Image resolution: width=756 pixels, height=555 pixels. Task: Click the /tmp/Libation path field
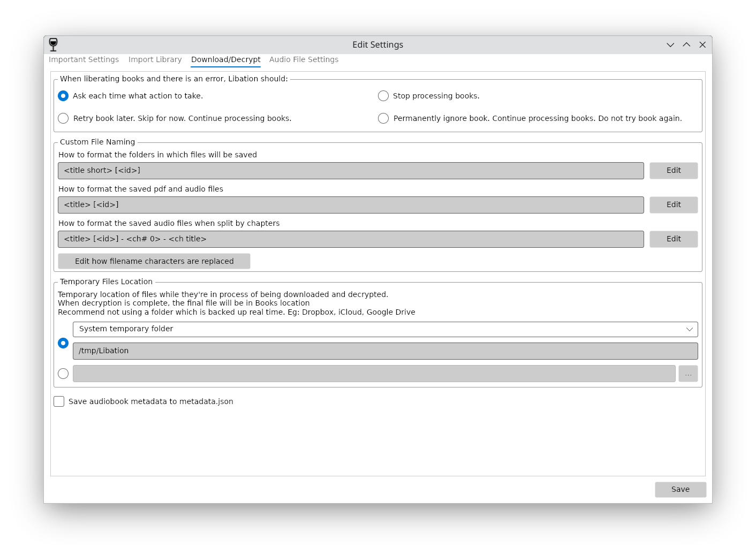pos(385,351)
